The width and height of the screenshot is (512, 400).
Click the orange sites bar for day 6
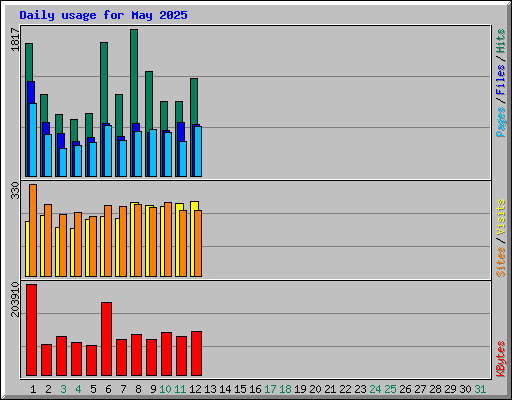pos(108,241)
